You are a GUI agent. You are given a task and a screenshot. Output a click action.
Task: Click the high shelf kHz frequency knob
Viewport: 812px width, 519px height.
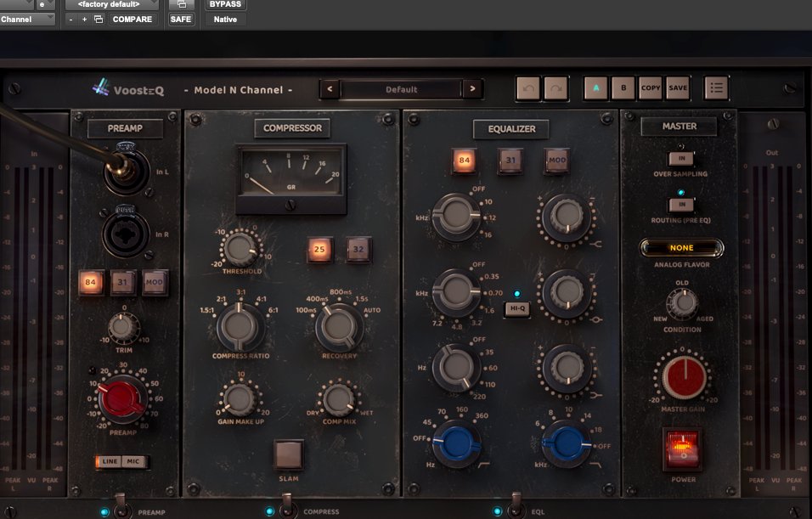(x=456, y=216)
